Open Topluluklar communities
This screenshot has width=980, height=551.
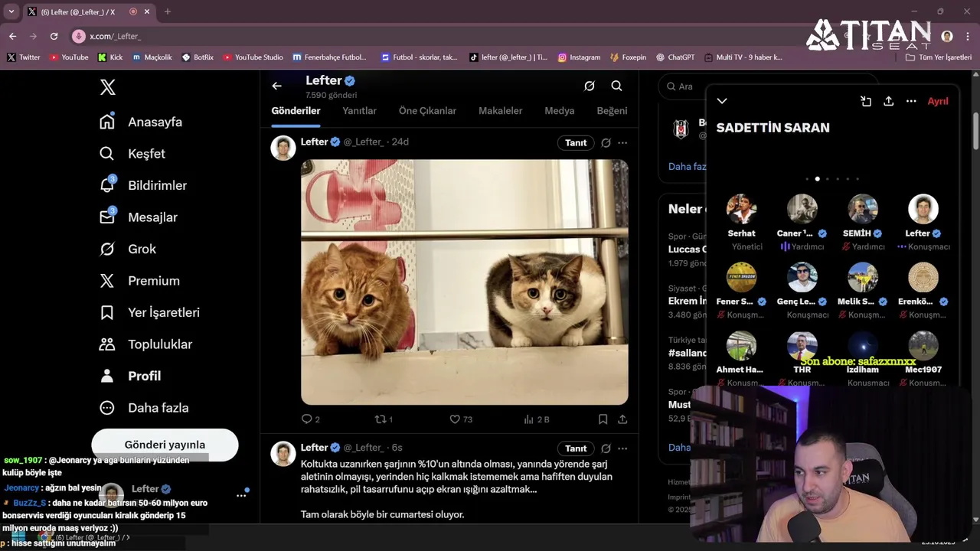(145, 344)
